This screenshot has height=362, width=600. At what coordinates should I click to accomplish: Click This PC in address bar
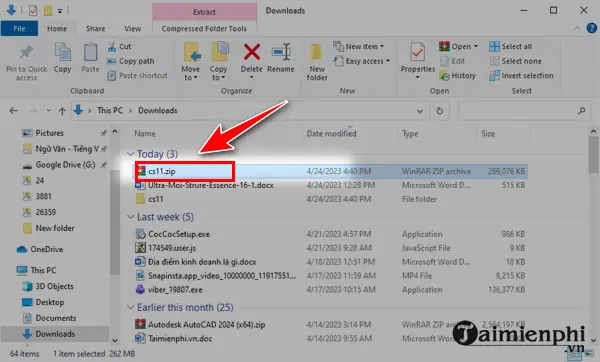[x=110, y=111]
